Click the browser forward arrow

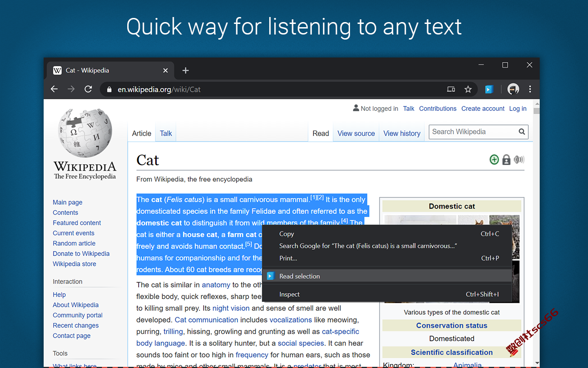click(71, 89)
